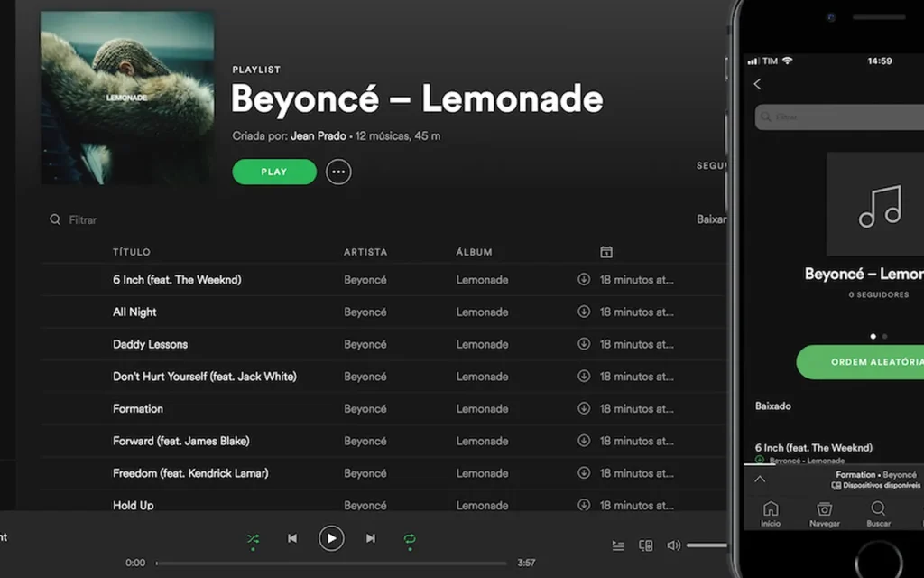924x578 pixels.
Task: Adjust the volume slider
Action: click(x=706, y=545)
